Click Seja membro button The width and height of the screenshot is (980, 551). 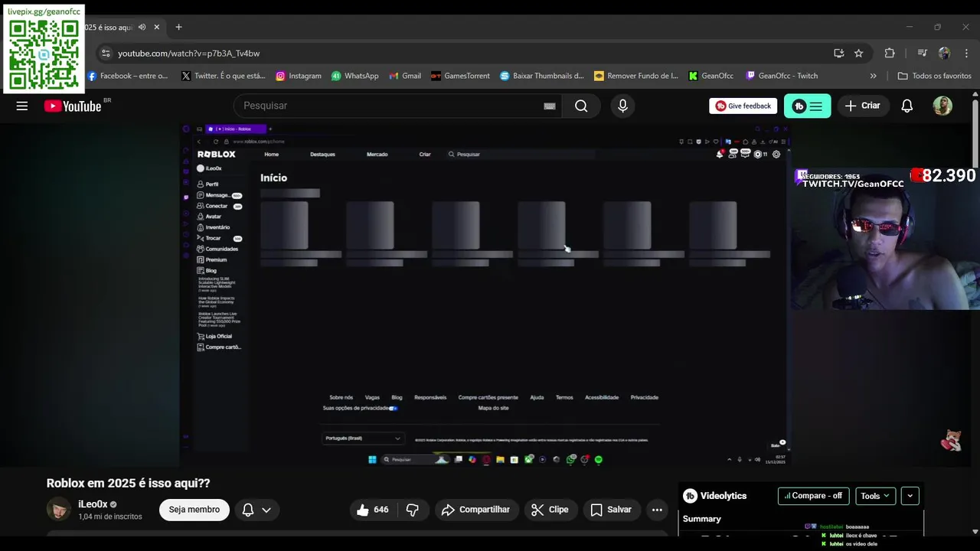tap(194, 510)
